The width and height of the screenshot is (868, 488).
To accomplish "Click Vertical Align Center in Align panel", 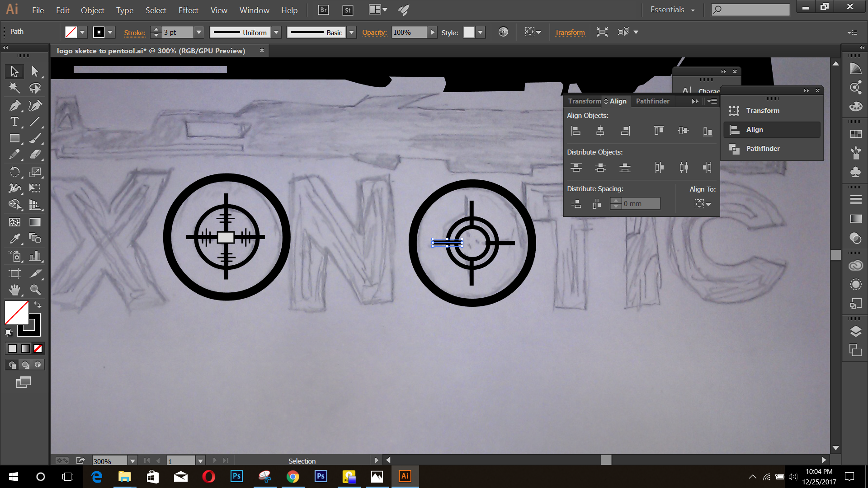I will [683, 131].
